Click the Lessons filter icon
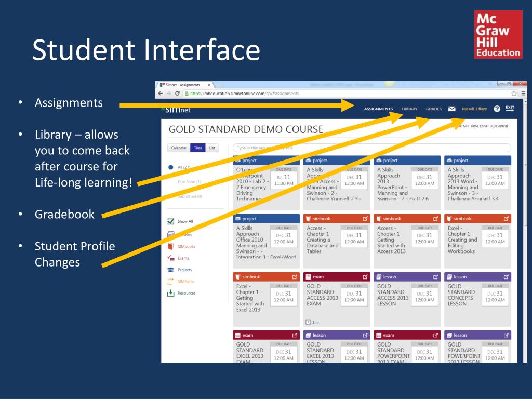The image size is (532, 399). pos(170,234)
